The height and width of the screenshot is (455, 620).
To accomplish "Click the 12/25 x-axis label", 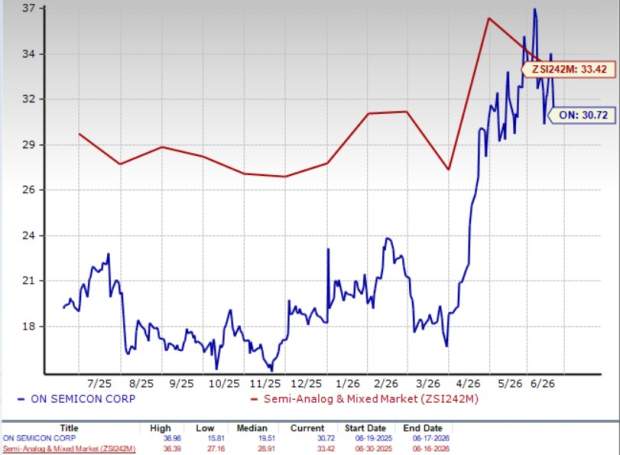I will coord(306,384).
